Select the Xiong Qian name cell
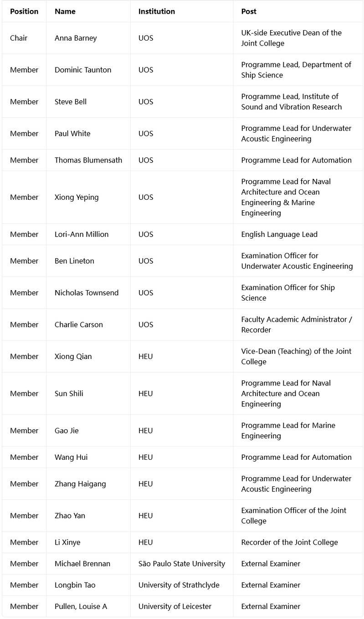The height and width of the screenshot is (619, 364). (x=88, y=356)
